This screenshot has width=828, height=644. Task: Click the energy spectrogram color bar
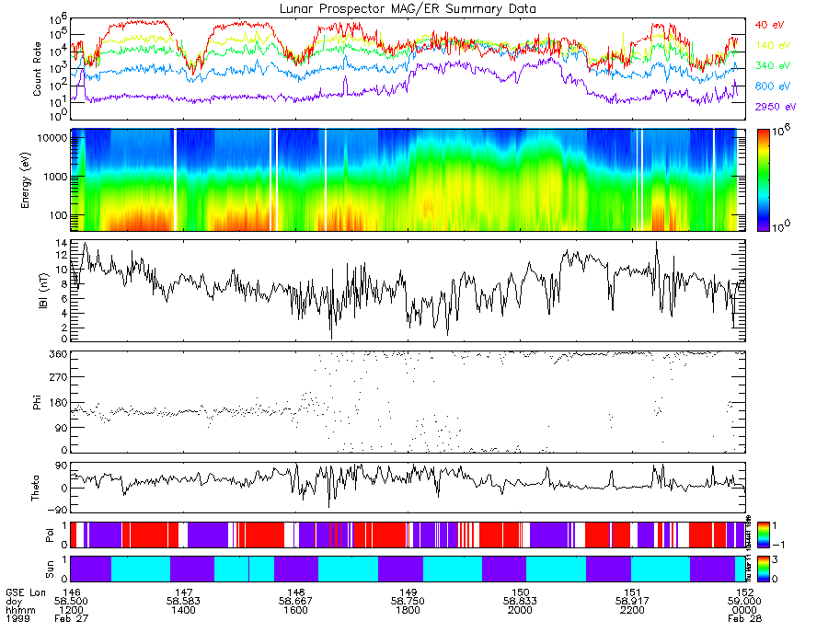[x=763, y=180]
